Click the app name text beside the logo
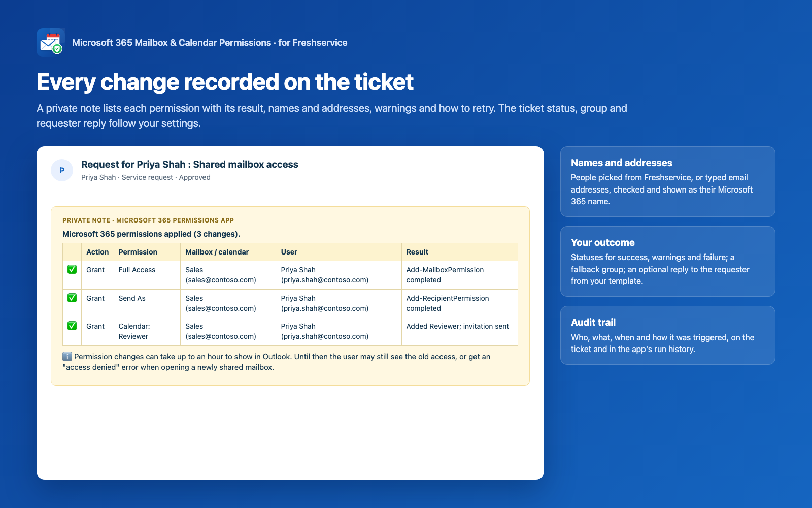Viewport: 812px width, 508px height. [210, 43]
